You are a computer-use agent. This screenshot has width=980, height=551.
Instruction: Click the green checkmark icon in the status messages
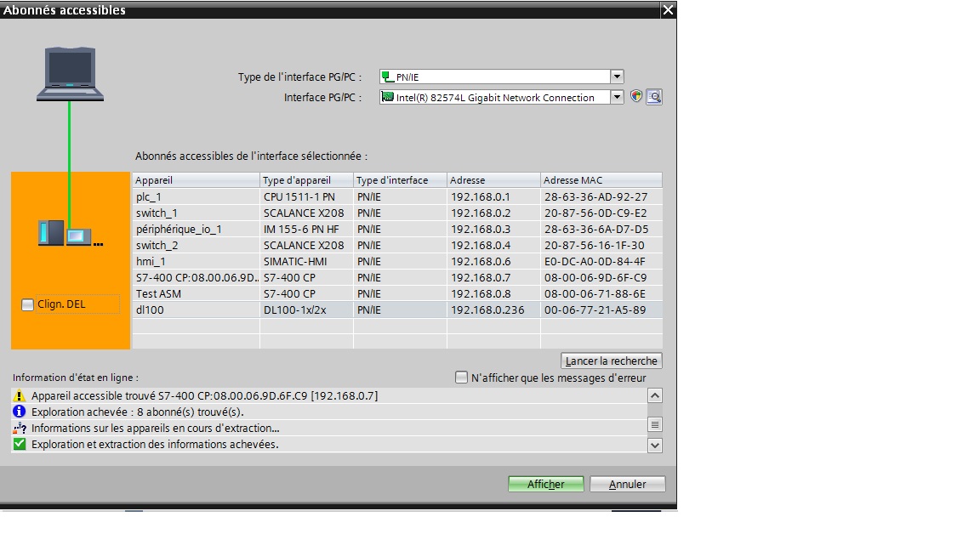pos(20,444)
